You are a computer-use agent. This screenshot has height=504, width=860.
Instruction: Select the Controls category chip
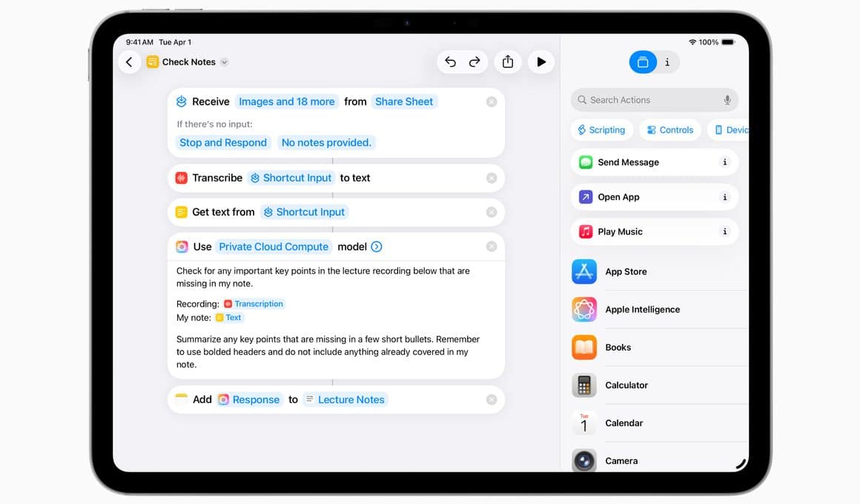pyautogui.click(x=670, y=130)
